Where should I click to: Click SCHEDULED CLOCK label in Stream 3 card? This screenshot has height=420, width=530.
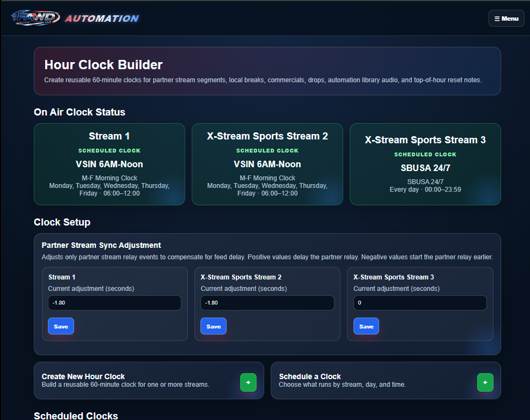coord(425,154)
